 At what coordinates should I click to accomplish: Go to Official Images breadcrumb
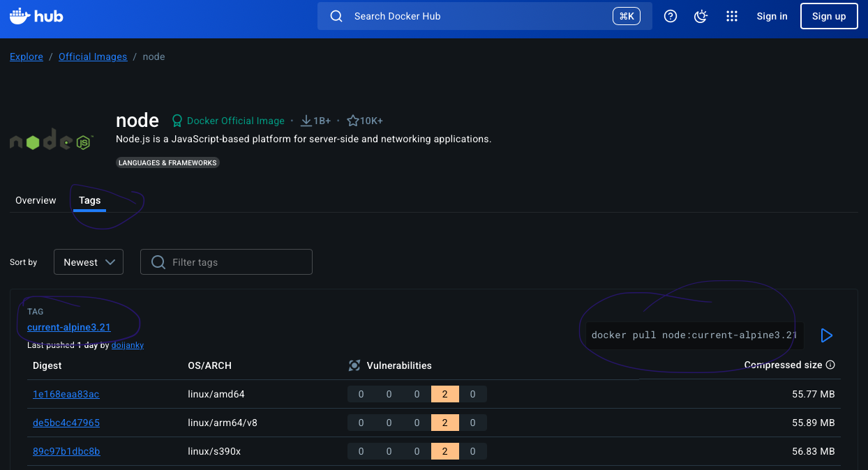[93, 56]
